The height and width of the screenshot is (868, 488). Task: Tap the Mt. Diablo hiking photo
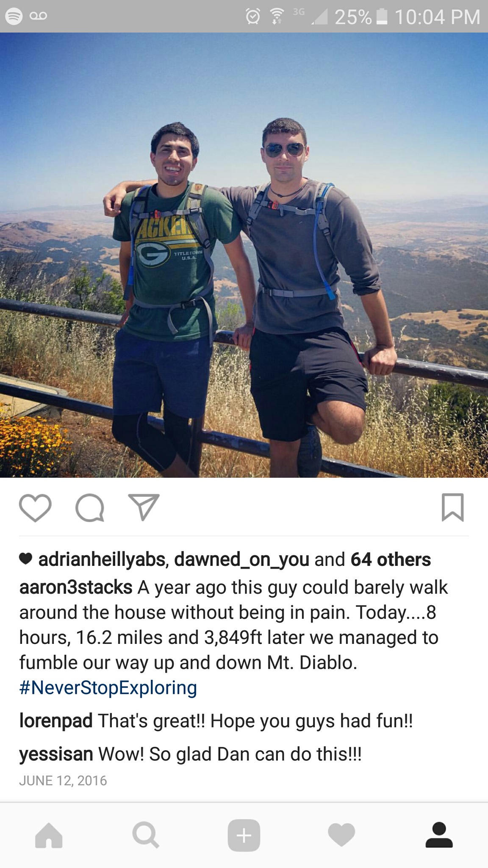point(244,255)
